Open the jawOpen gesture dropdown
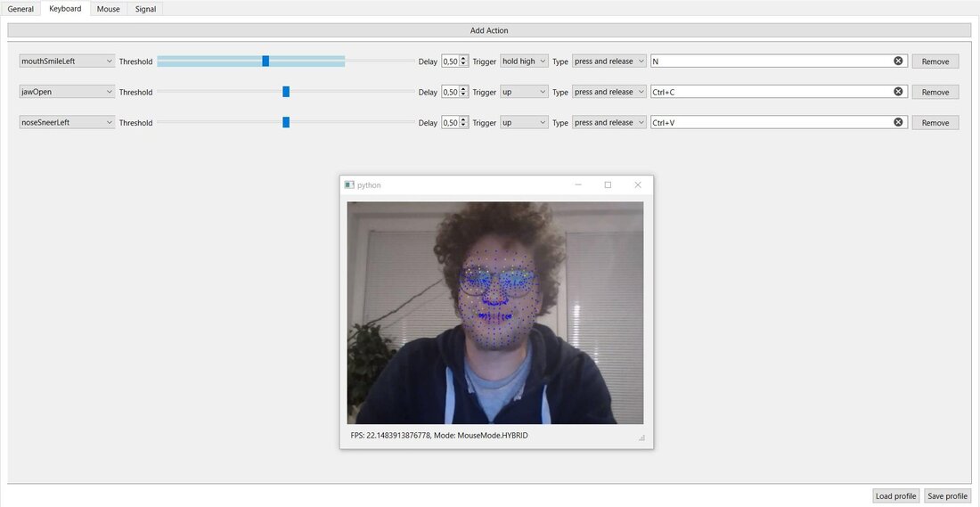The image size is (980, 507). point(67,92)
